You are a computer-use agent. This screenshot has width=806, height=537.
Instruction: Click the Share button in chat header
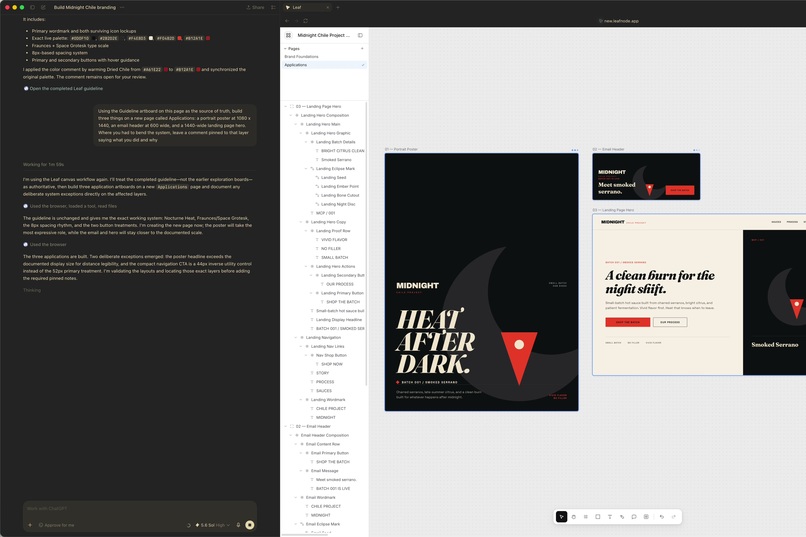(x=255, y=7)
